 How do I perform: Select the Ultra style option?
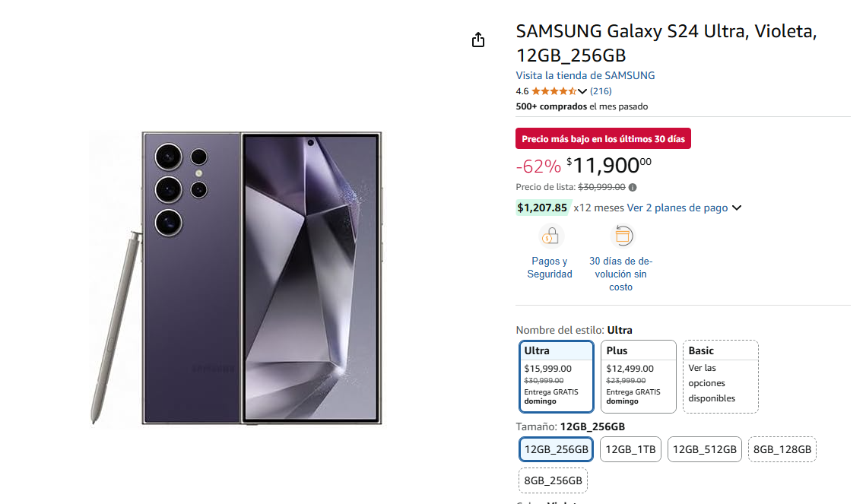pyautogui.click(x=555, y=376)
